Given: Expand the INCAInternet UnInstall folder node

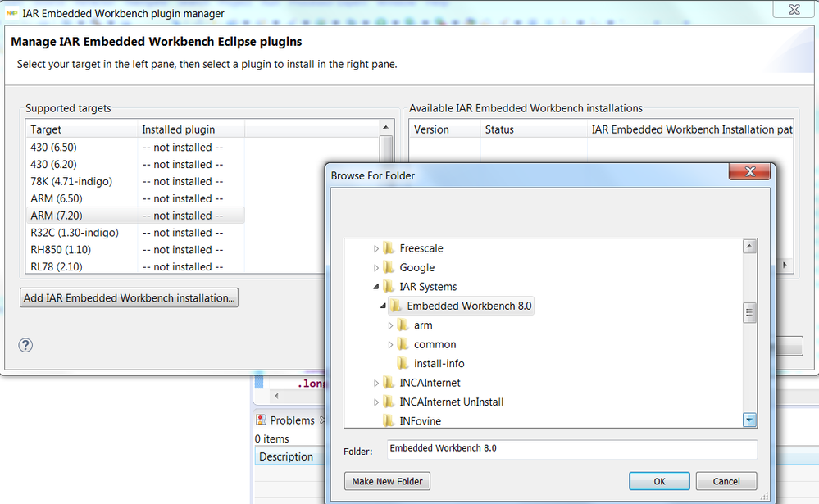Looking at the screenshot, I should tap(375, 402).
